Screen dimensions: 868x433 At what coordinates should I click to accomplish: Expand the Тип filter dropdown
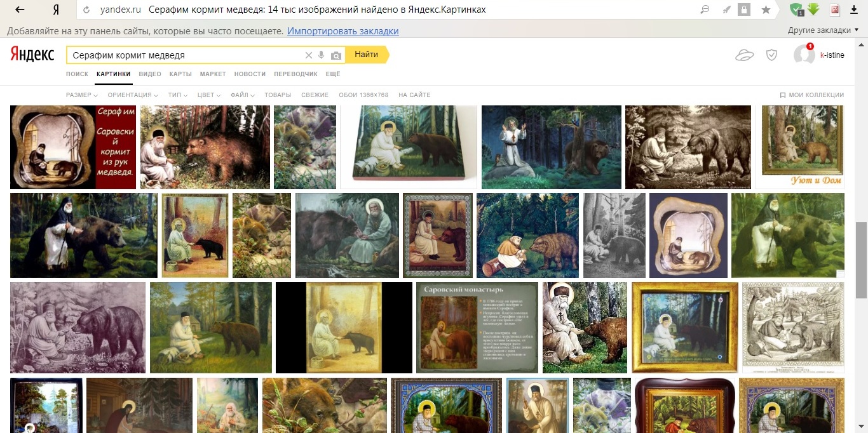pyautogui.click(x=178, y=95)
